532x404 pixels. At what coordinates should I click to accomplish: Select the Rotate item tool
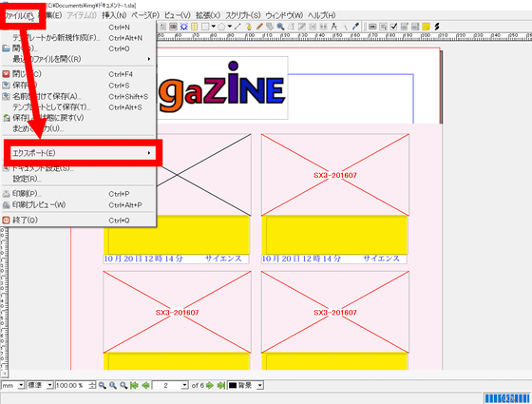pyautogui.click(x=270, y=27)
